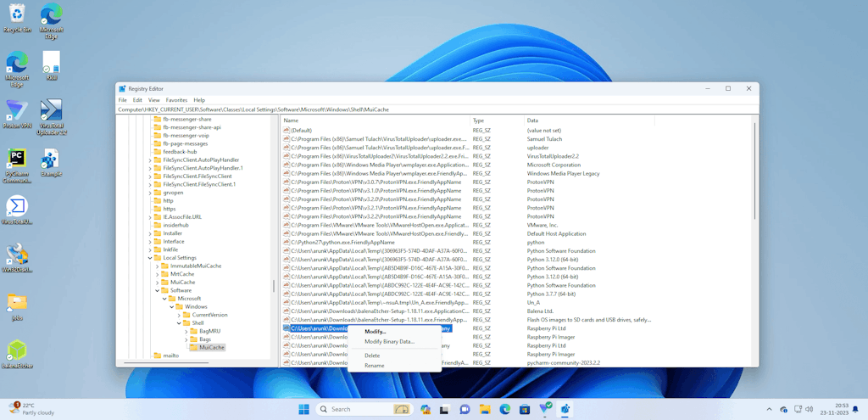Open the Help menu

coord(199,100)
